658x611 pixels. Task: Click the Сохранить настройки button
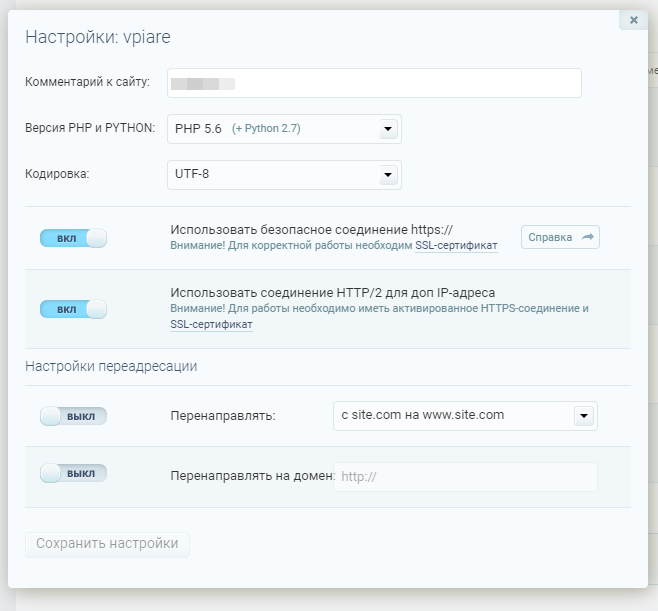click(107, 544)
